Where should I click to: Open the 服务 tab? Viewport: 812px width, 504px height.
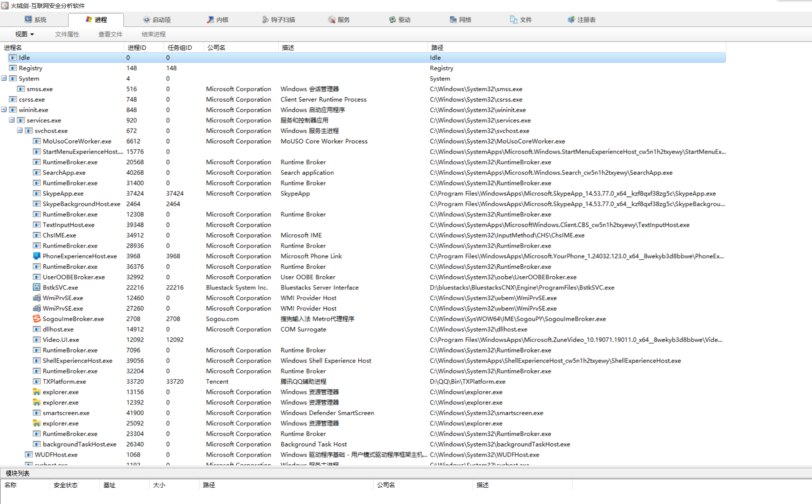(339, 20)
